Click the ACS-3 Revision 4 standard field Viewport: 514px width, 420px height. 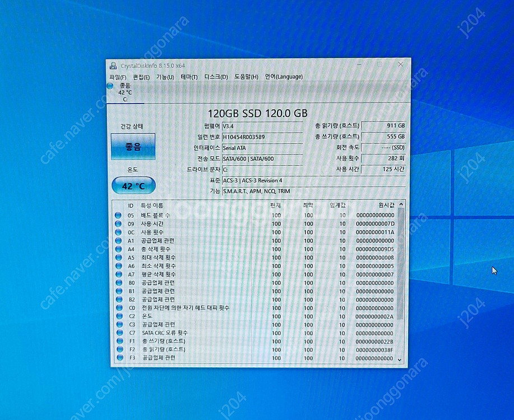coord(314,180)
